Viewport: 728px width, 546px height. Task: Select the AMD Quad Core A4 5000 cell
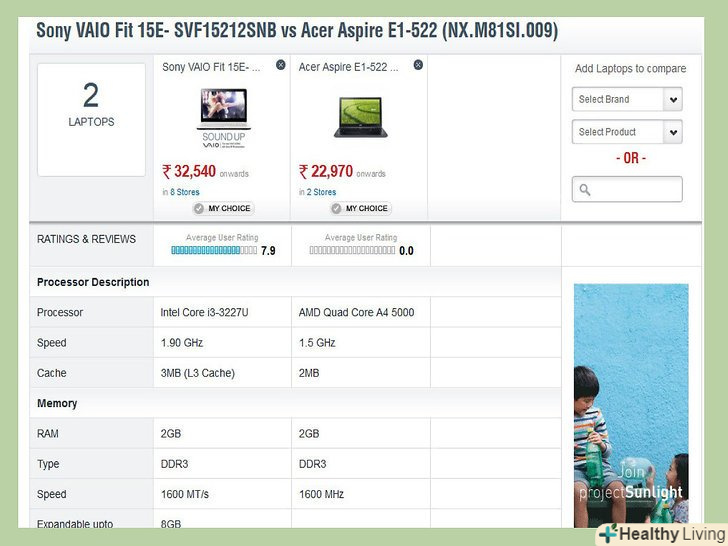point(361,312)
